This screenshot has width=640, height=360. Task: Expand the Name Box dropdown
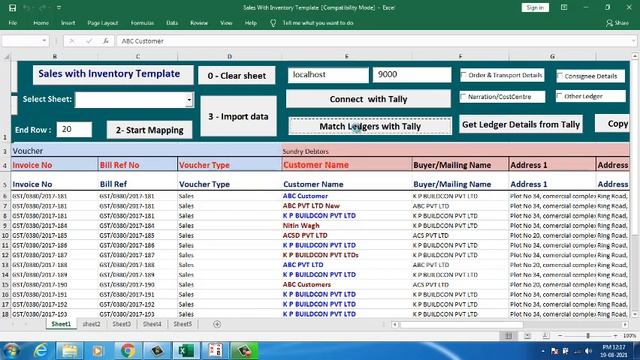tap(44, 41)
